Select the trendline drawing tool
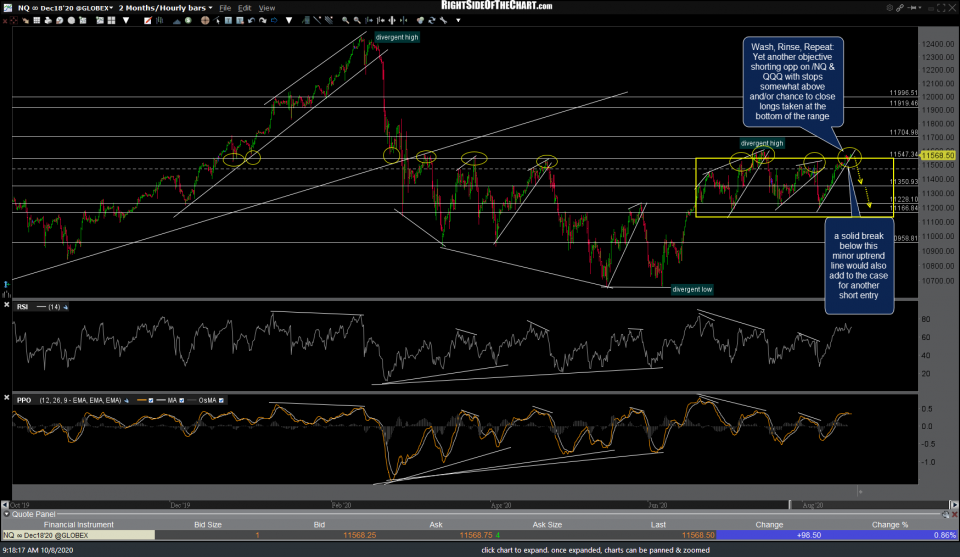The width and height of the screenshot is (960, 557). 317,20
